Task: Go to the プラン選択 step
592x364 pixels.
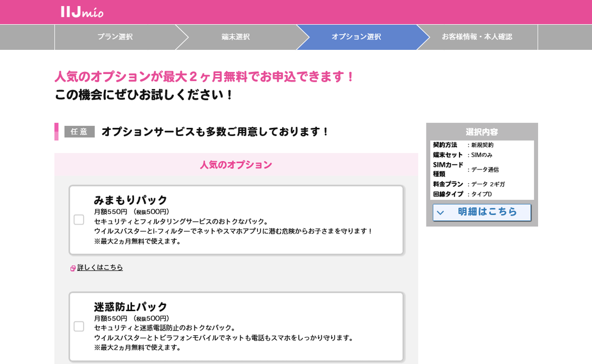Action: click(x=115, y=37)
